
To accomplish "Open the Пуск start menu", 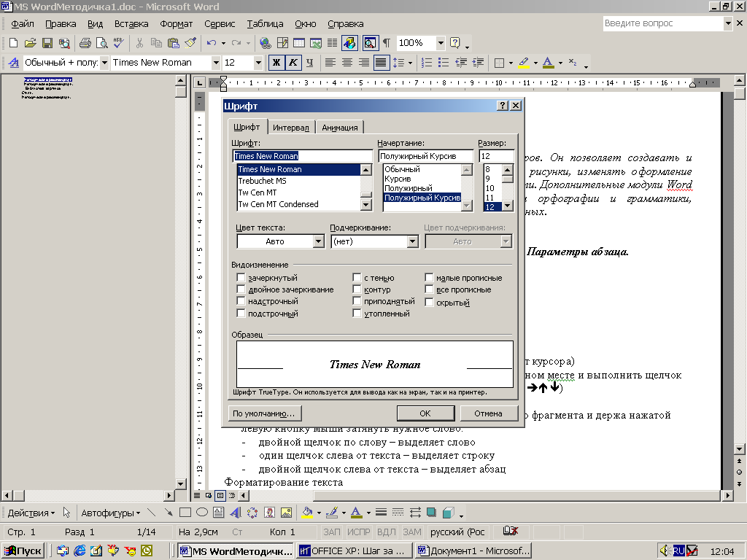I will (23, 551).
